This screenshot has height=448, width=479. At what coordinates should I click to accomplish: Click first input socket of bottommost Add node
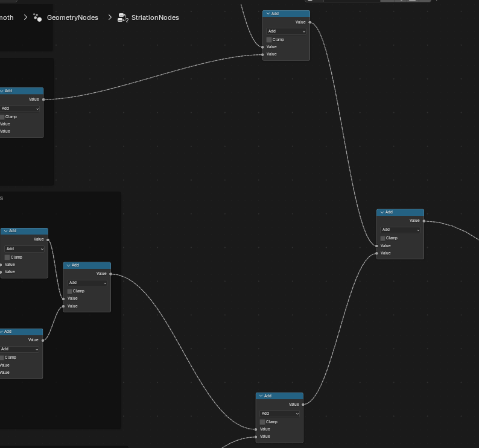pyautogui.click(x=256, y=429)
